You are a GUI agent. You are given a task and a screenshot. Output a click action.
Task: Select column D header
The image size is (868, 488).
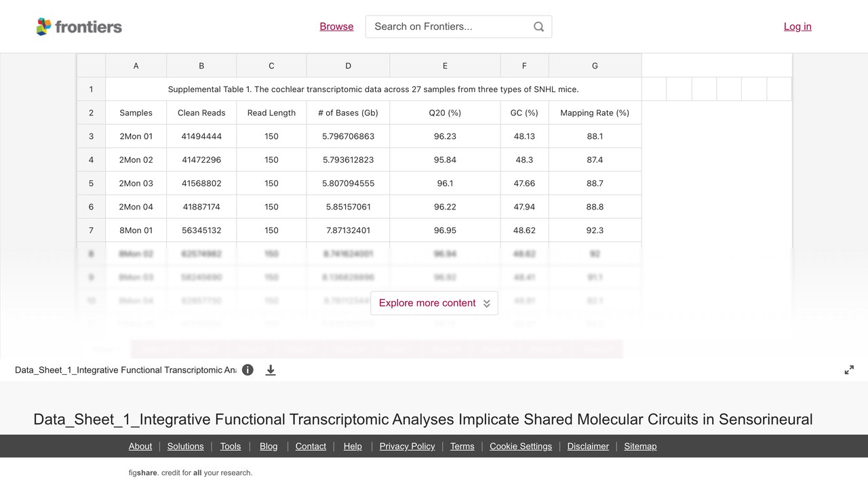click(x=348, y=66)
